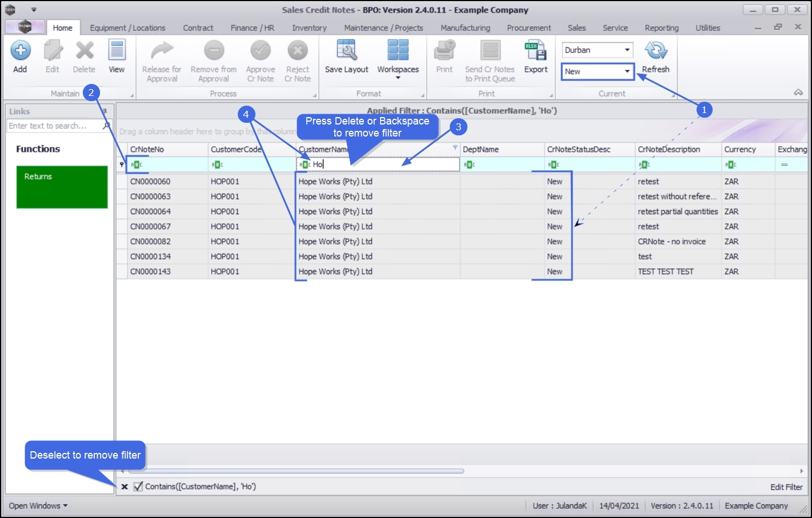Click the CustomerName filter field containing Ho

tap(378, 164)
